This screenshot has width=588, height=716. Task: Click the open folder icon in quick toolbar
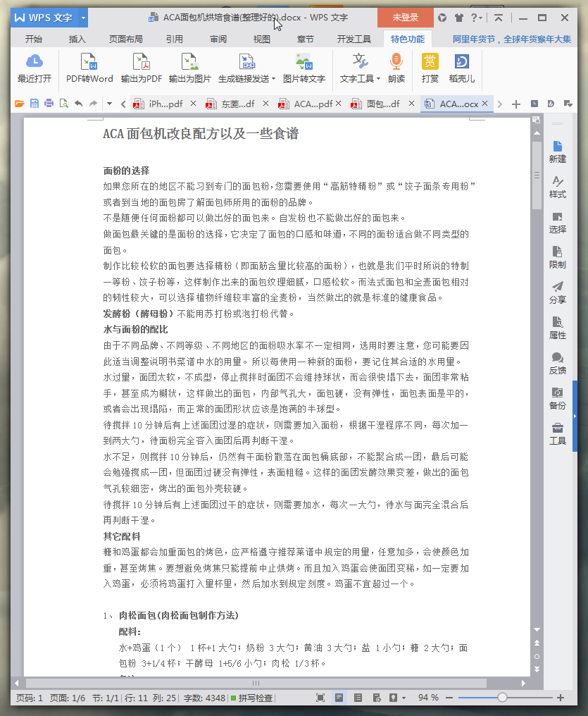tap(20, 104)
